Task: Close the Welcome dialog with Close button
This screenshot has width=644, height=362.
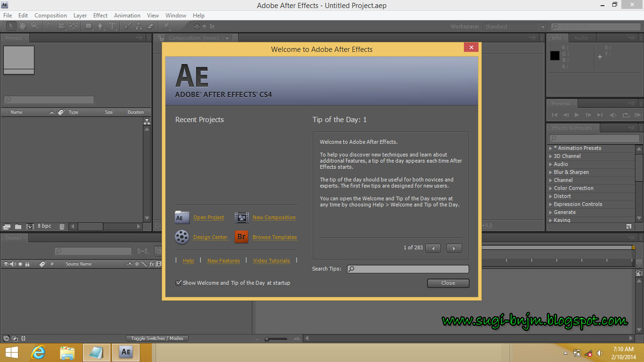Action: [448, 283]
